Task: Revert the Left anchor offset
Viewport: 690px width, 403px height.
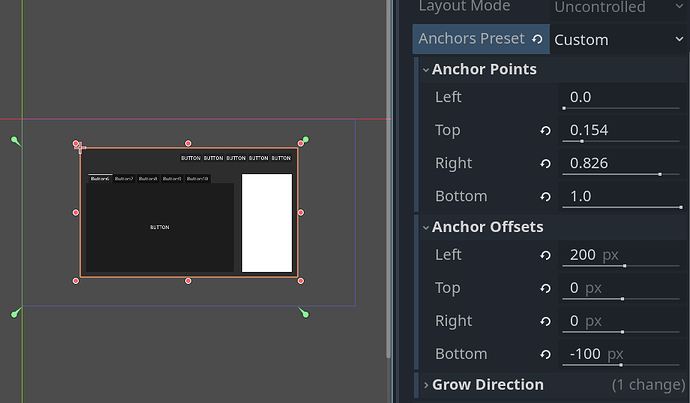Action: (x=546, y=255)
